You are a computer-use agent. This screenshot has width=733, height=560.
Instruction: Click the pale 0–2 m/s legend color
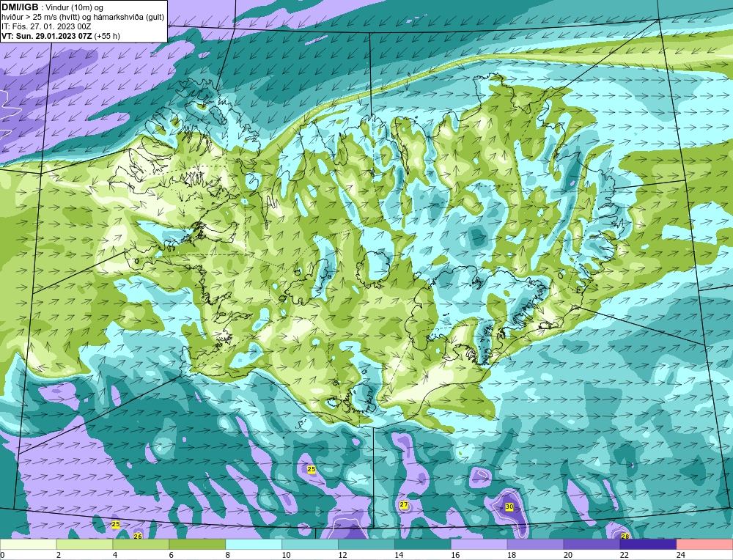click(x=29, y=545)
